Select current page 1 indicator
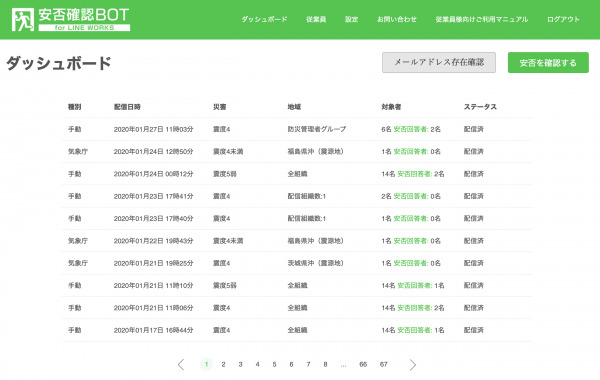 click(x=206, y=364)
